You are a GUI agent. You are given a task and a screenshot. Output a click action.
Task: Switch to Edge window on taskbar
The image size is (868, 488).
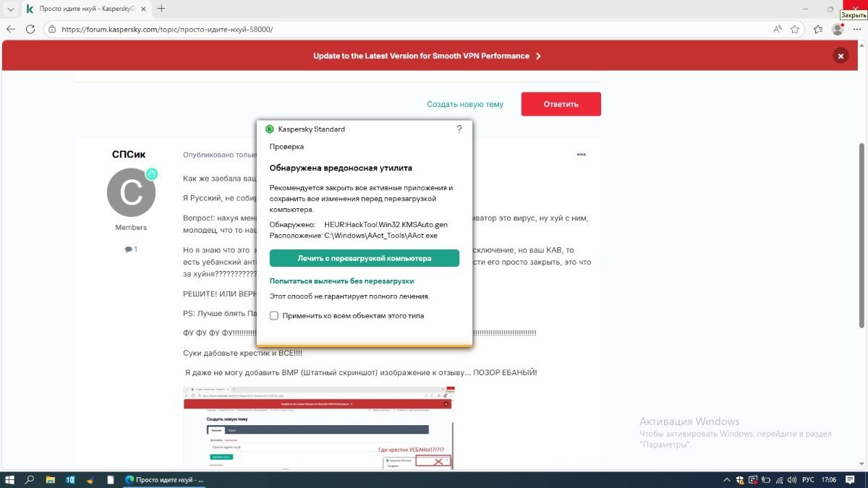tap(166, 479)
